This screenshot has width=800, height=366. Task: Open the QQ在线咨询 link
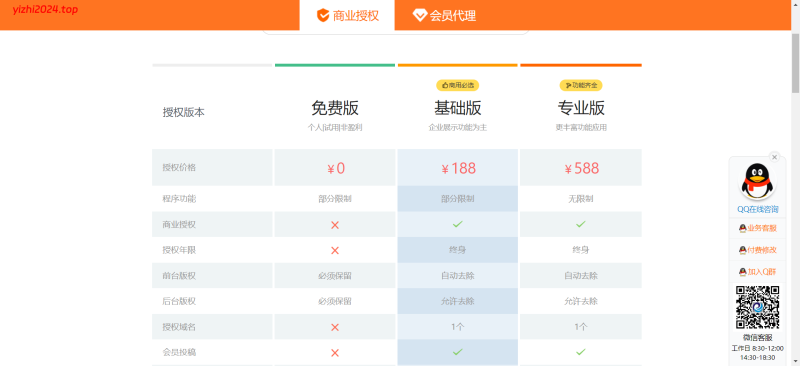tap(758, 209)
